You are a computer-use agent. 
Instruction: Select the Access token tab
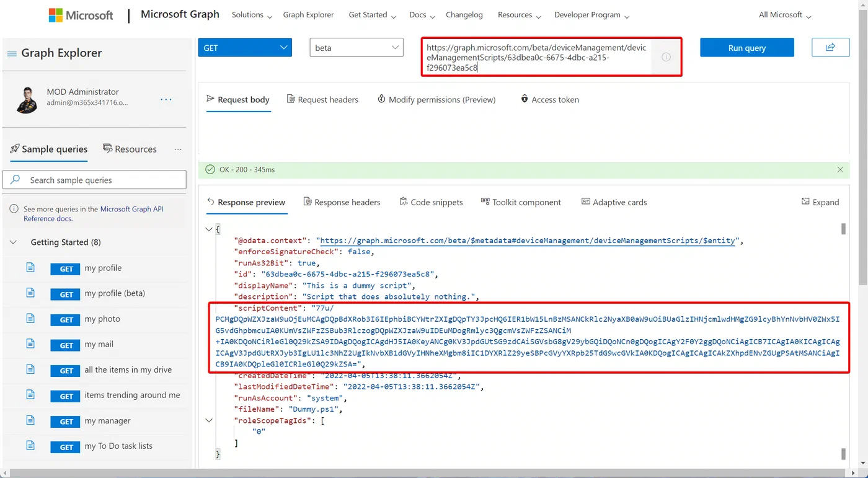(549, 99)
